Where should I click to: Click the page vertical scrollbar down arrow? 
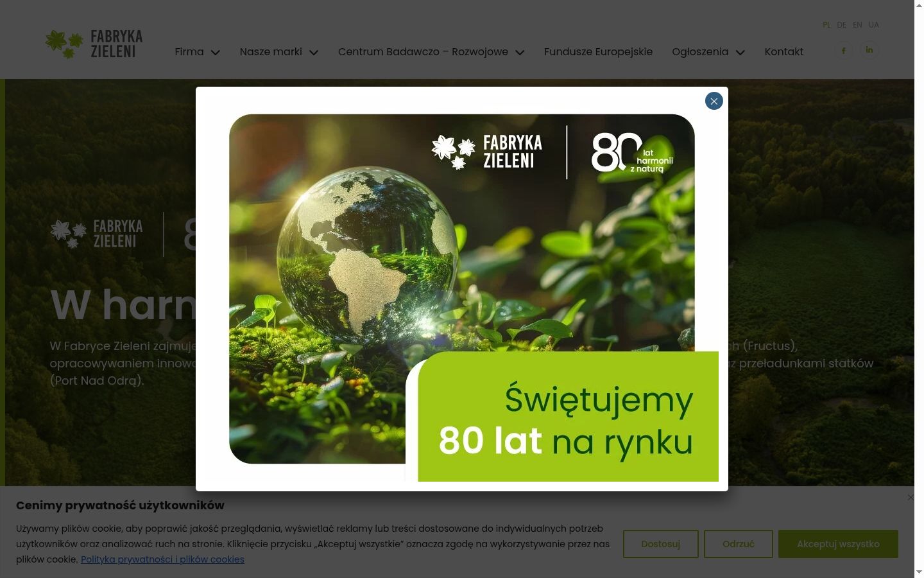[x=919, y=572]
